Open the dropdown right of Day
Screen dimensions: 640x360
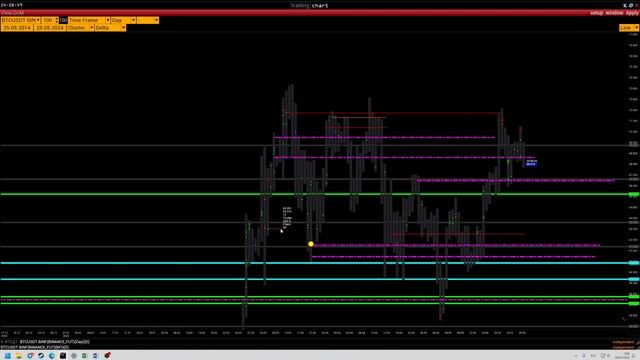[x=147, y=20]
